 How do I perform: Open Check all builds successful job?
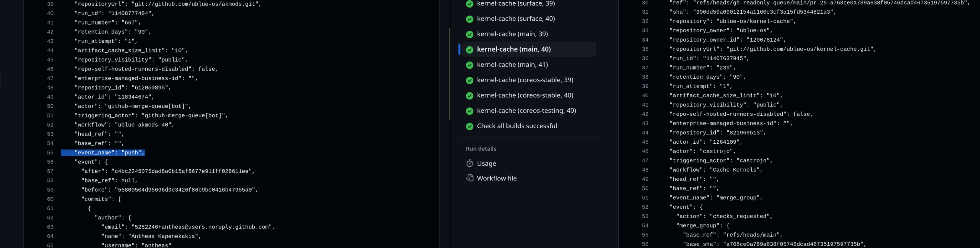coord(517,126)
